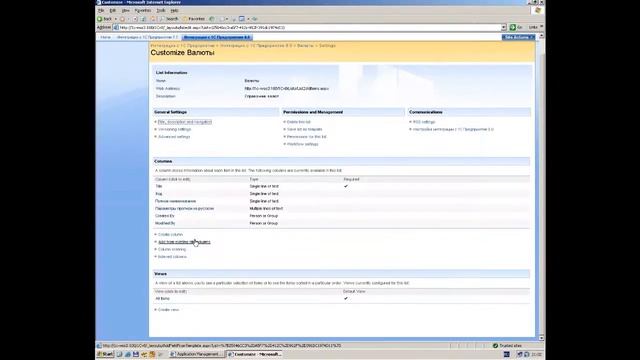640x360 pixels.
Task: Open the Help menu
Action: click(174, 11)
